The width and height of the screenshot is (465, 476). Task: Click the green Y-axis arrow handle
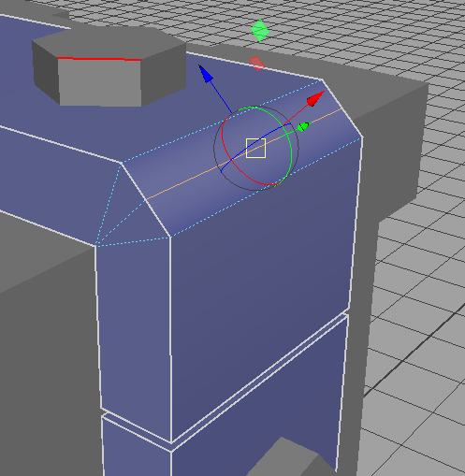tap(303, 126)
